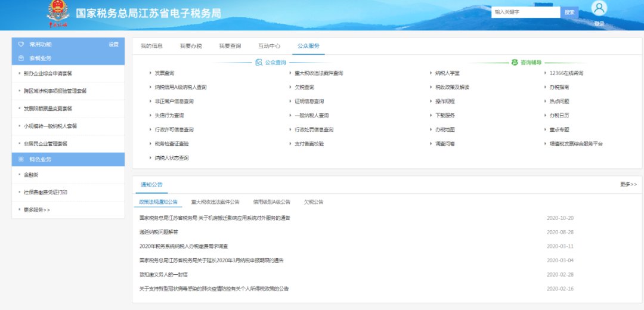The width and height of the screenshot is (644, 310).
Task: Click the arrow before 12366在线咨询
Action: coord(544,73)
